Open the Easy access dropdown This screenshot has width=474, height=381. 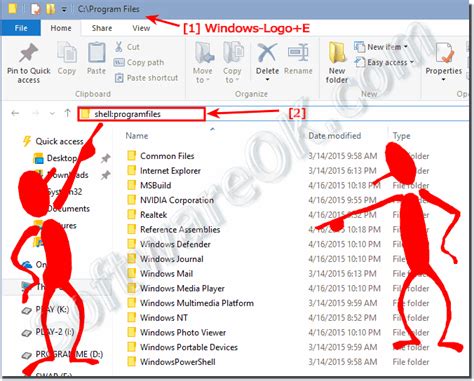tap(384, 62)
